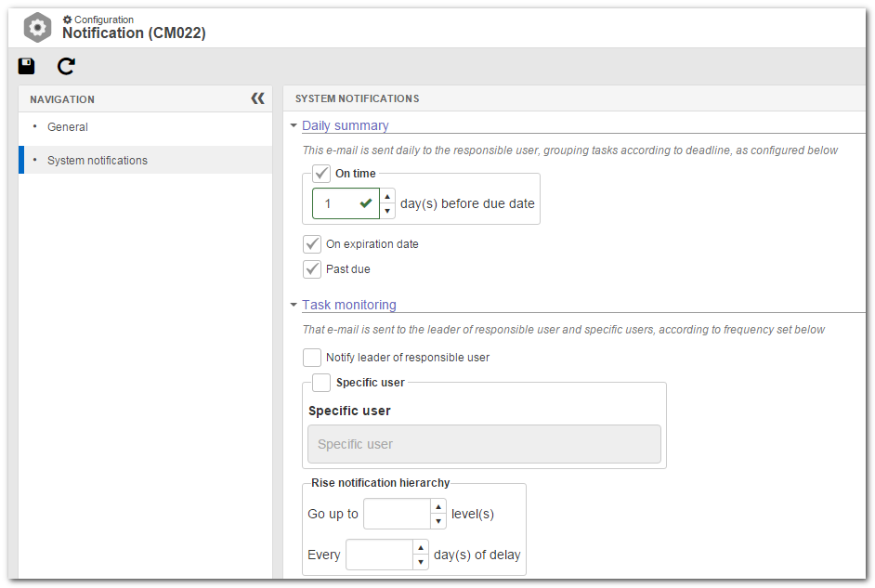This screenshot has width=875, height=588.
Task: Decrease days before due date stepper
Action: [x=387, y=212]
